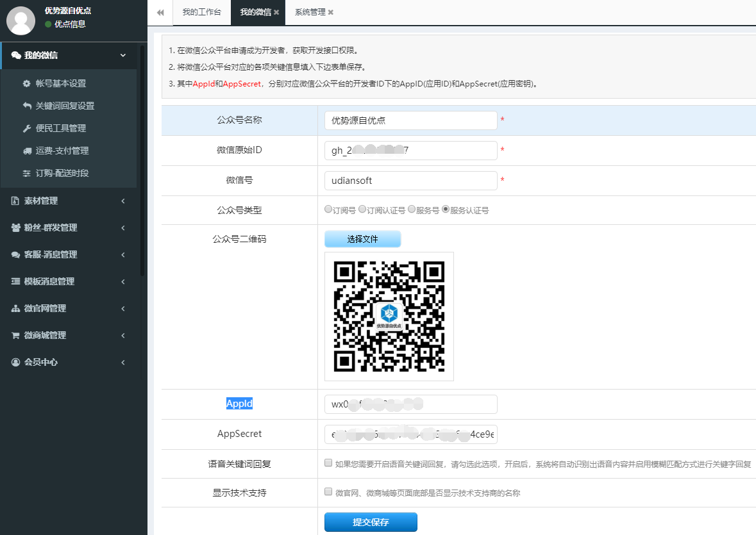Viewport: 756px width, 535px height.
Task: Click the list icon for 模板消息管理
Action: 16,281
